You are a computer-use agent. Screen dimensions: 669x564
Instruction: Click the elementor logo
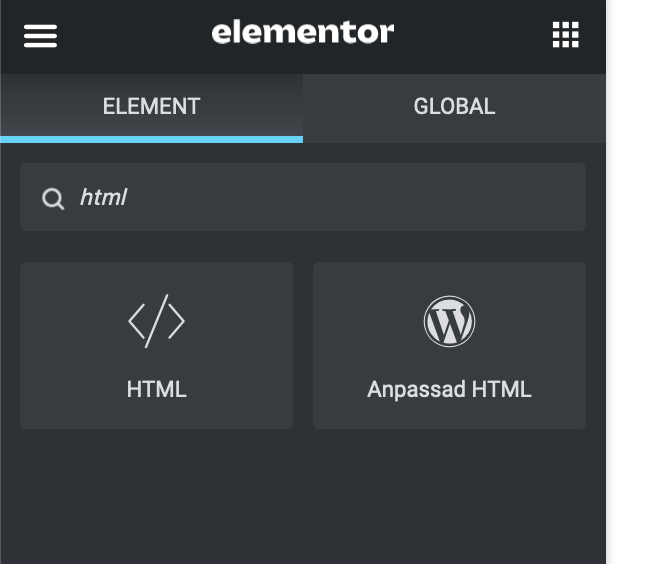tap(302, 33)
